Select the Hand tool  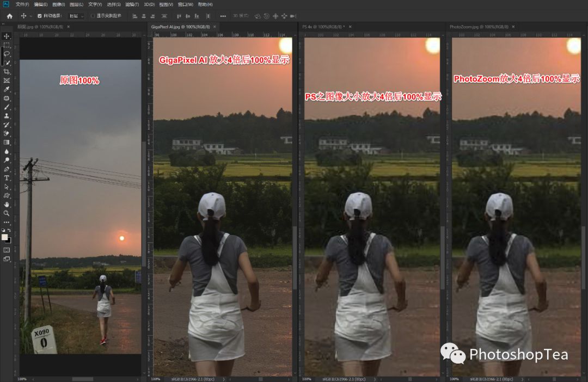[7, 205]
